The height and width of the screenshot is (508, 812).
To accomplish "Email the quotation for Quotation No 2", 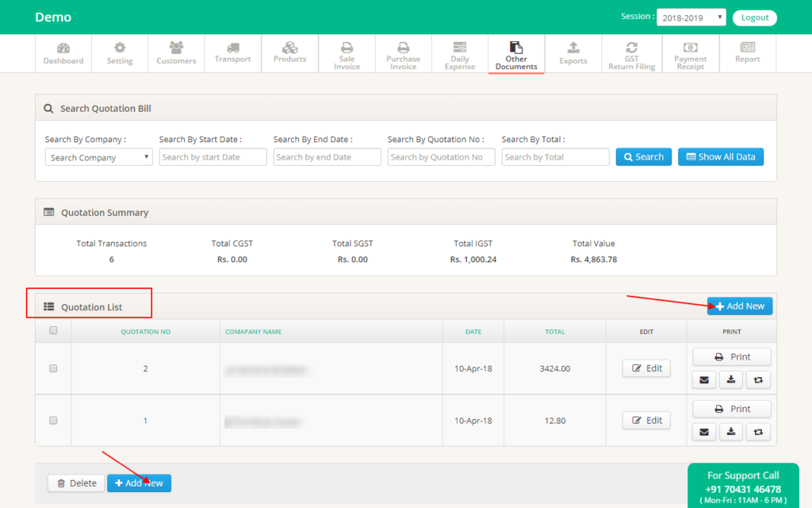I will pyautogui.click(x=703, y=379).
